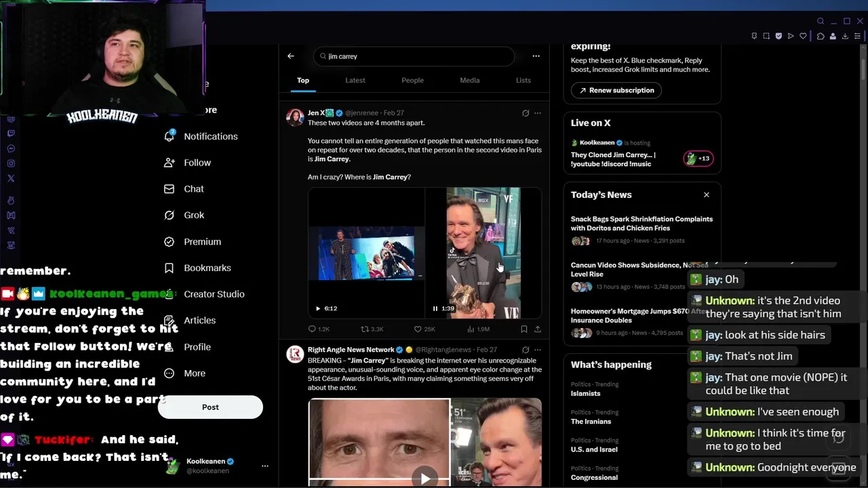Open Profile in the X navigation
Viewport: 868px width, 488px height.
point(188,347)
